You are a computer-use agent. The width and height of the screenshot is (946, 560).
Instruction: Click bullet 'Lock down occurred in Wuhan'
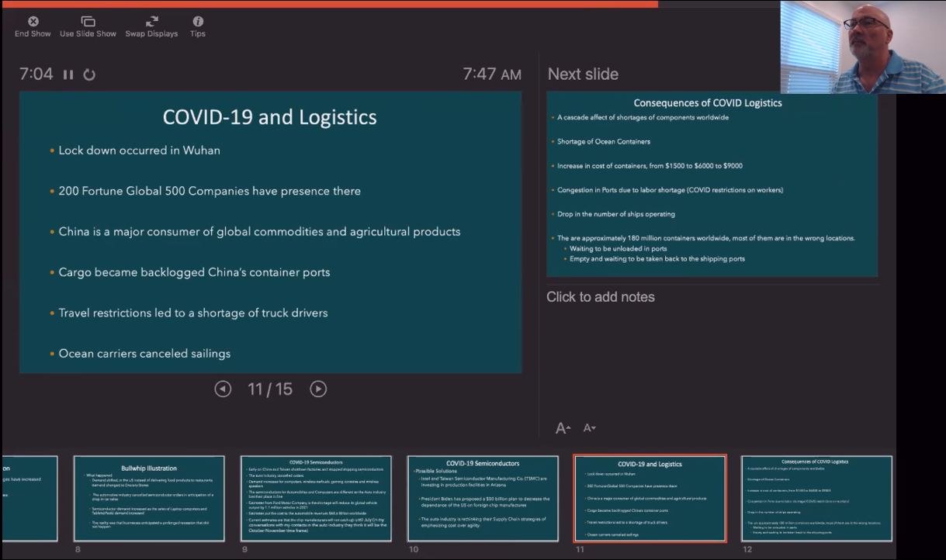140,150
